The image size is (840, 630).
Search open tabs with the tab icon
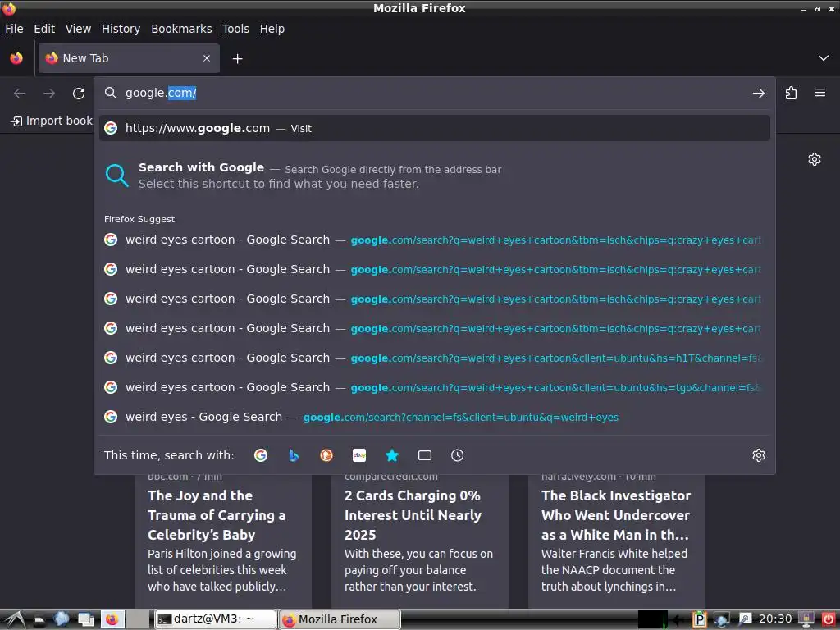click(x=425, y=455)
